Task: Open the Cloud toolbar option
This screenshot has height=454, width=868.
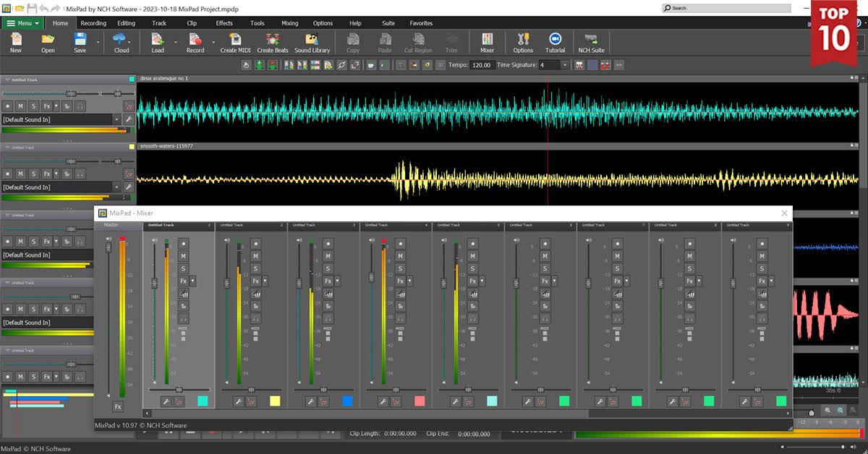Action: (122, 43)
